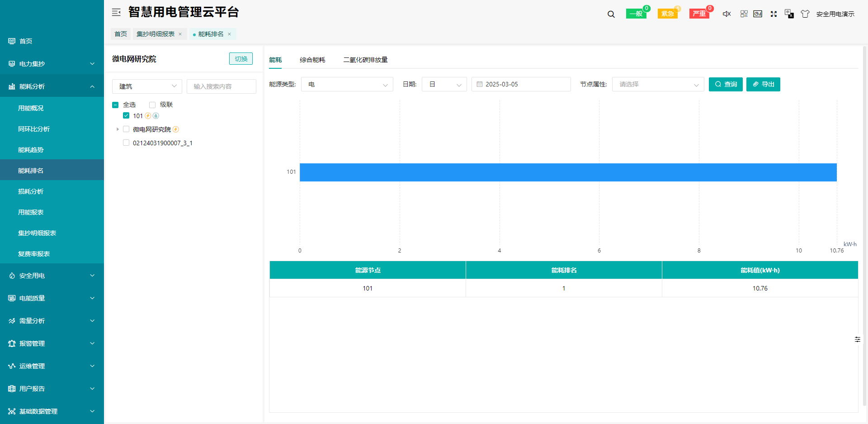Click the electricity icon beside 微电网研究院 node

(x=176, y=129)
